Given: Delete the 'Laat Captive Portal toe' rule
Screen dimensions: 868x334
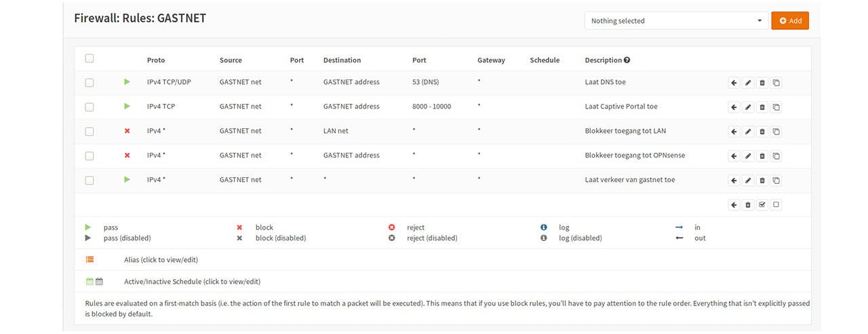Looking at the screenshot, I should click(762, 107).
